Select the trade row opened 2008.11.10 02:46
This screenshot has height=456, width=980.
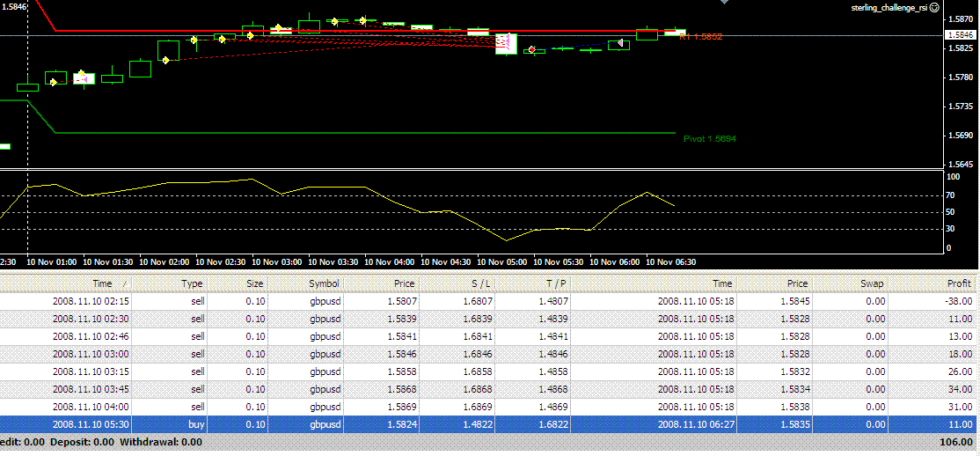point(487,336)
